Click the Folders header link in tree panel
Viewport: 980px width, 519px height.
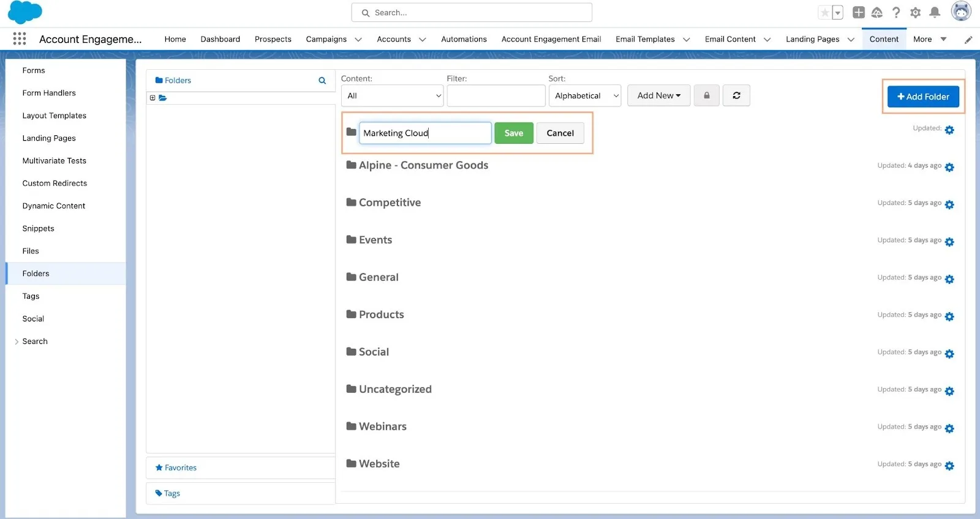coord(173,80)
